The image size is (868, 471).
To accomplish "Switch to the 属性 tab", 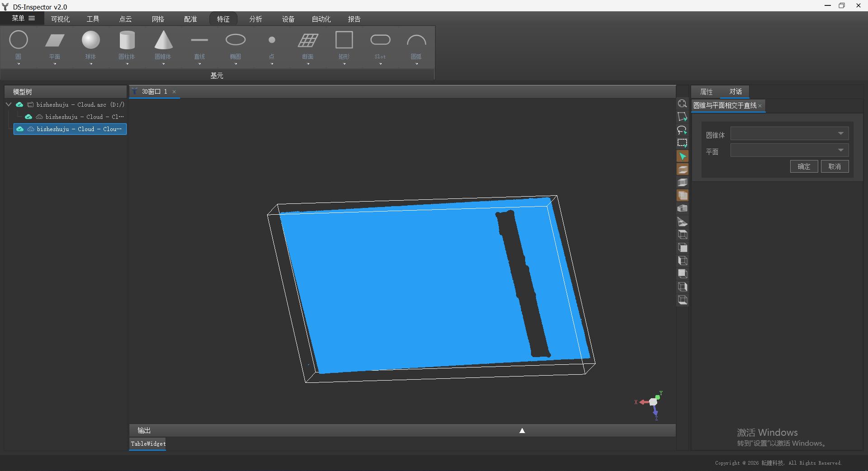I will pyautogui.click(x=706, y=92).
